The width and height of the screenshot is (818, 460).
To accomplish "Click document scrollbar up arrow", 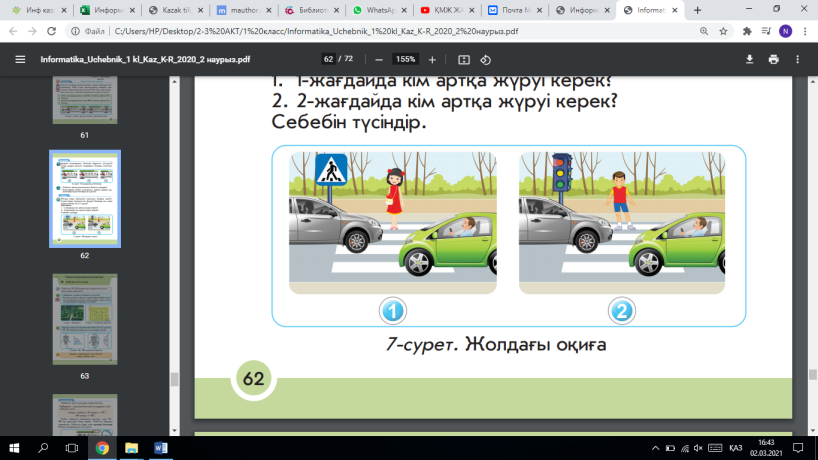I will coord(813,81).
